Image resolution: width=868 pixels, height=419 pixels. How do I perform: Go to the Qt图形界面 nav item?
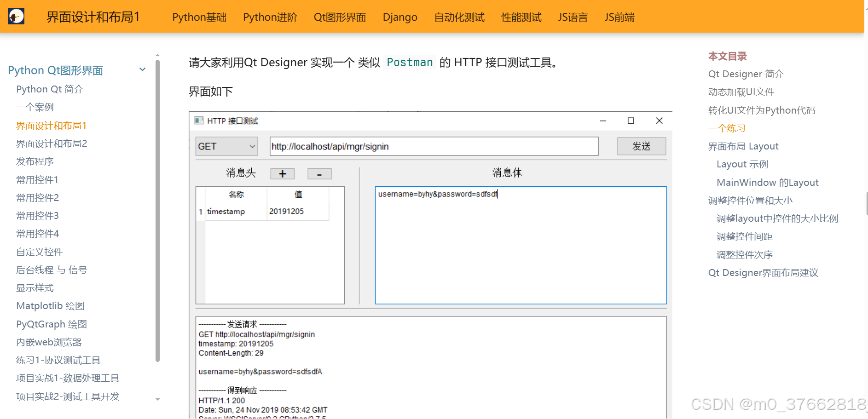tap(340, 17)
